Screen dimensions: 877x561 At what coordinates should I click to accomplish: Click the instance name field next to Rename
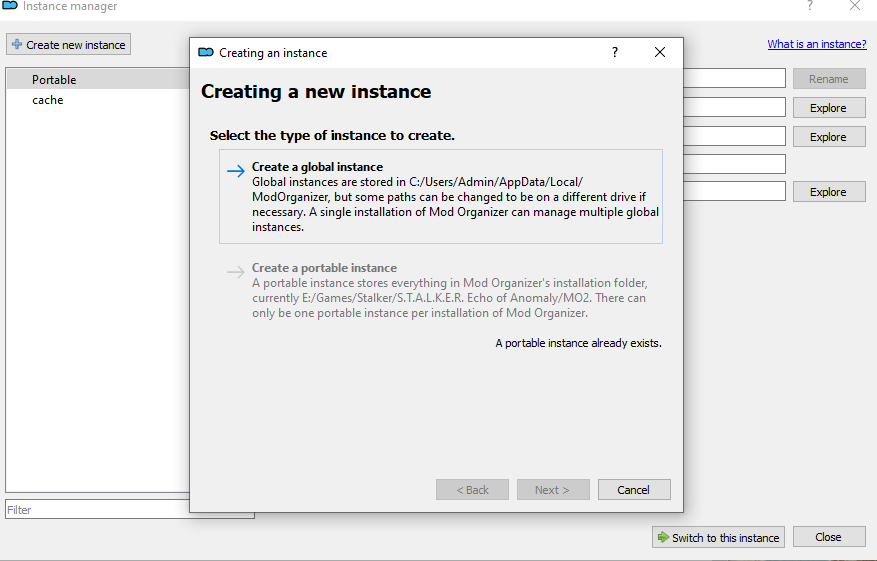click(x=734, y=78)
